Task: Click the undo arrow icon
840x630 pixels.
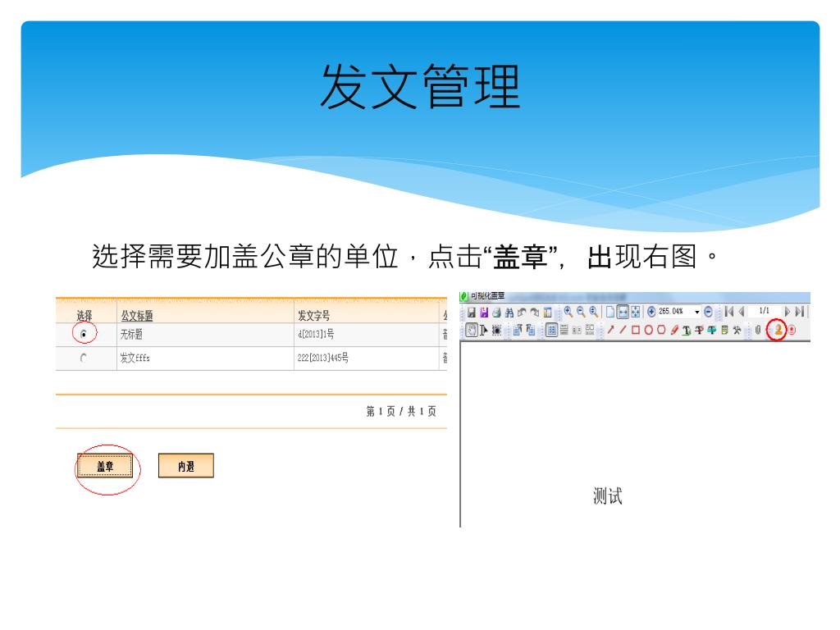Action: coord(522,312)
